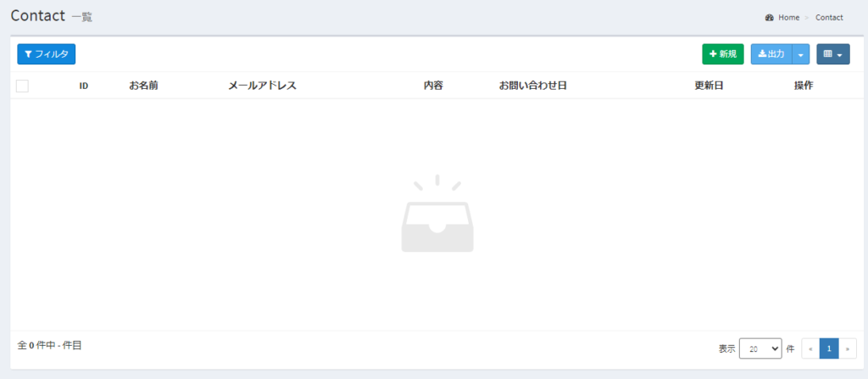This screenshot has height=379, width=868.
Task: Click the お名前 column header
Action: click(143, 86)
